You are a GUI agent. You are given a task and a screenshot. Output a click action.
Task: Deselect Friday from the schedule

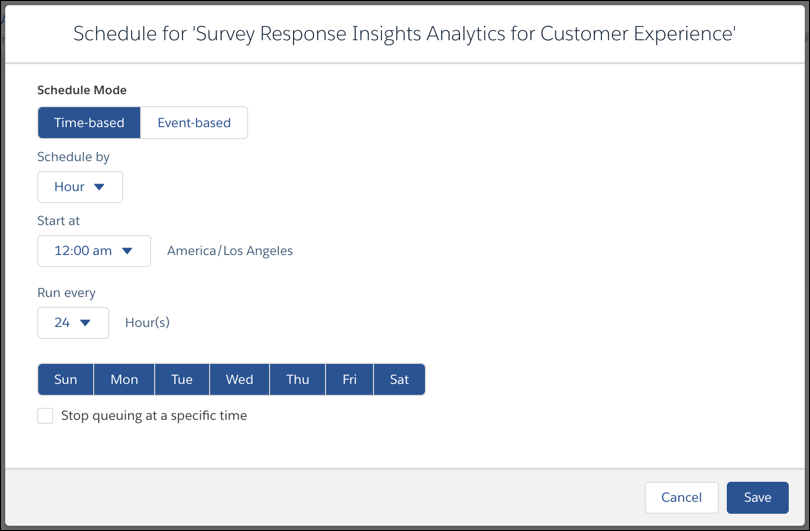[349, 380]
